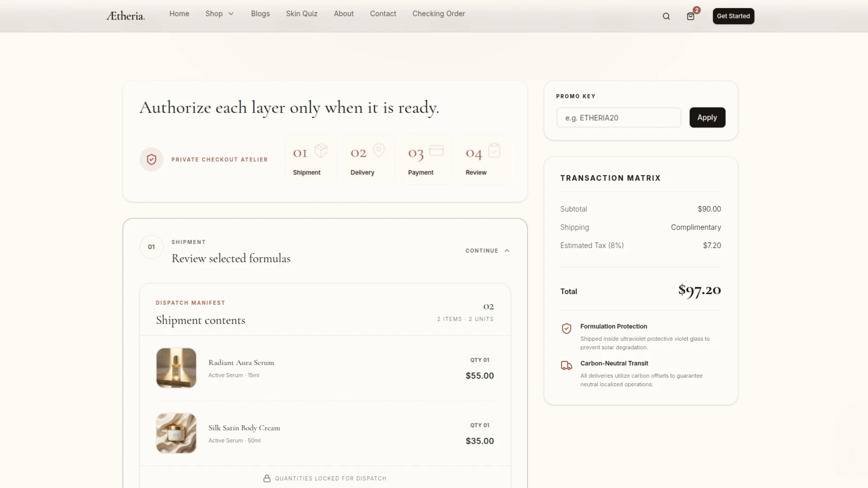Screen dimensions: 868x488
Task: Click the Ætheria logo
Action: point(126,16)
